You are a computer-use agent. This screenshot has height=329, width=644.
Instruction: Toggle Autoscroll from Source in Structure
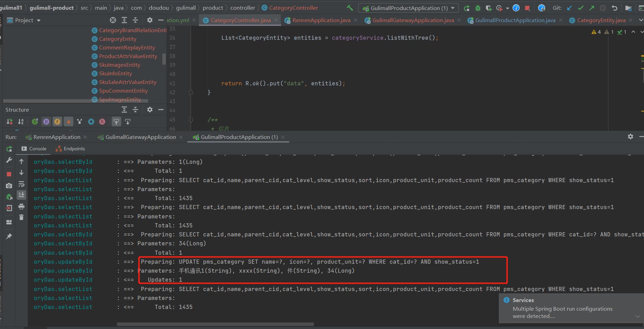128,122
